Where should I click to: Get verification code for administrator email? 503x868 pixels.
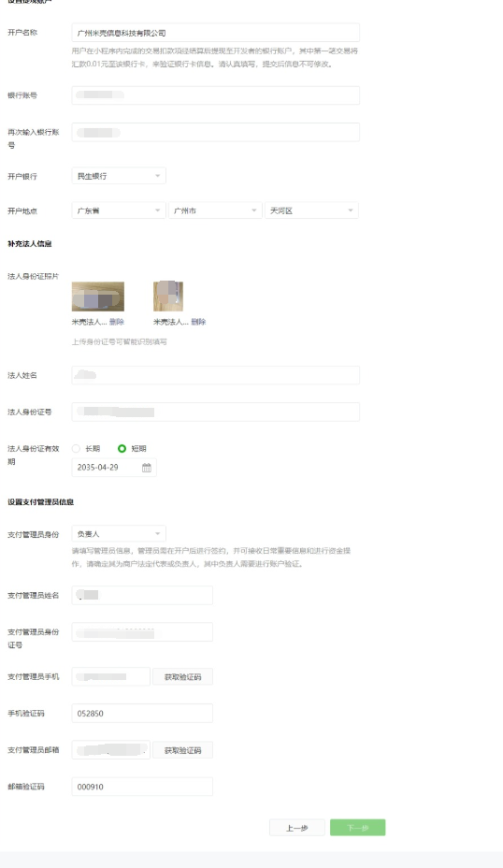tap(182, 750)
